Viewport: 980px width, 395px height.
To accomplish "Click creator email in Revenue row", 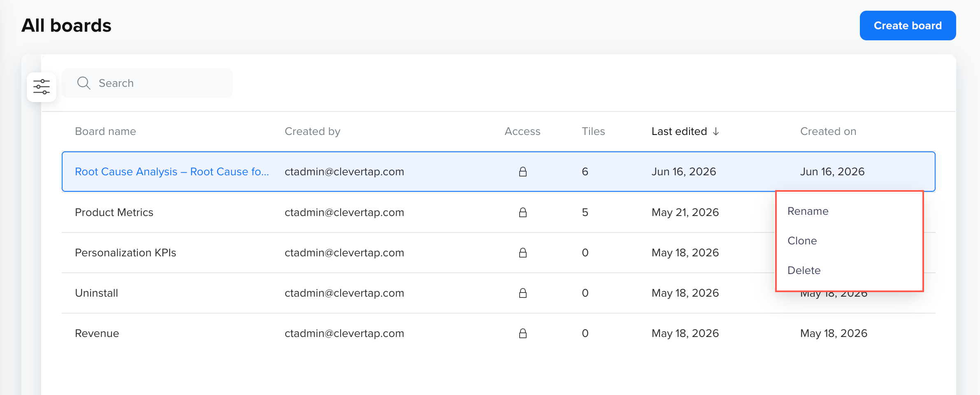I will click(344, 333).
